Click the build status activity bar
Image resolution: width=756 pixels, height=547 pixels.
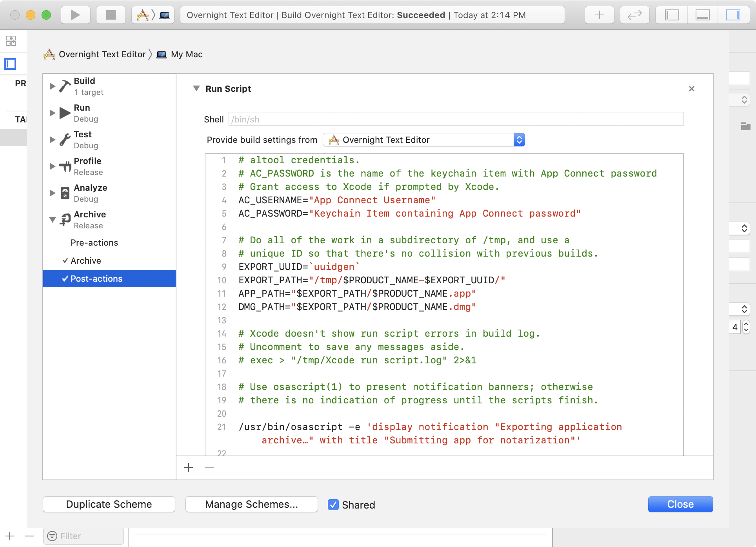click(x=373, y=15)
